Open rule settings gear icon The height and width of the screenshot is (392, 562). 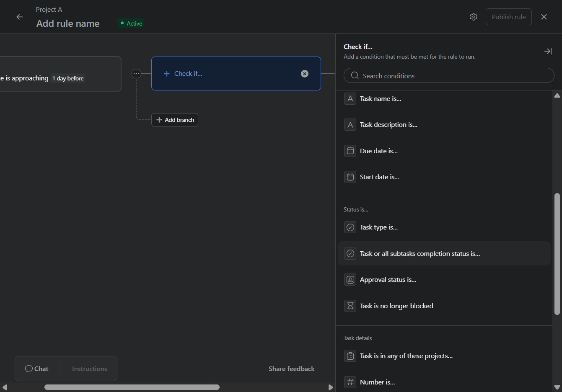(474, 17)
